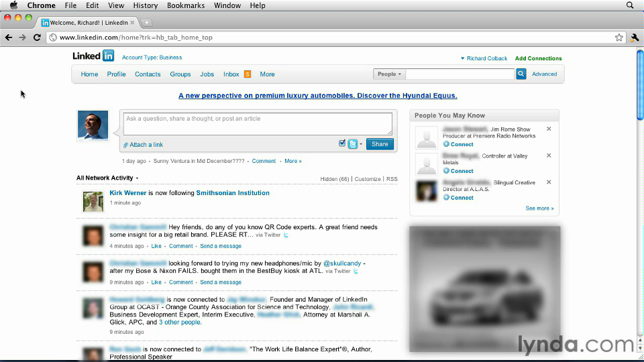Open the Bookmarks menu
This screenshot has width=644, height=362.
[x=186, y=5]
